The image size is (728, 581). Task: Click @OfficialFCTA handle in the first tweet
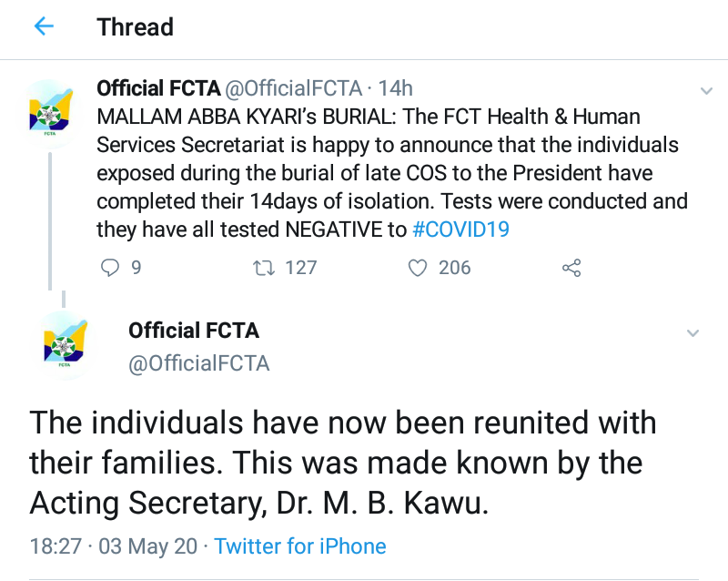[293, 88]
